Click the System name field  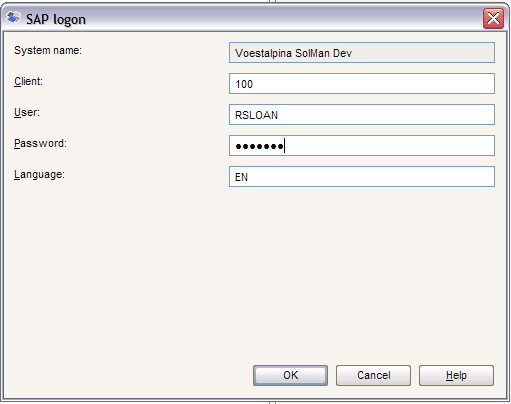[362, 53]
